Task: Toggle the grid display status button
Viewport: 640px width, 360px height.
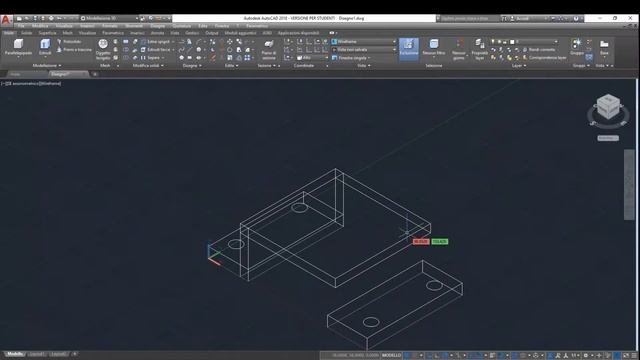Action: (x=407, y=356)
